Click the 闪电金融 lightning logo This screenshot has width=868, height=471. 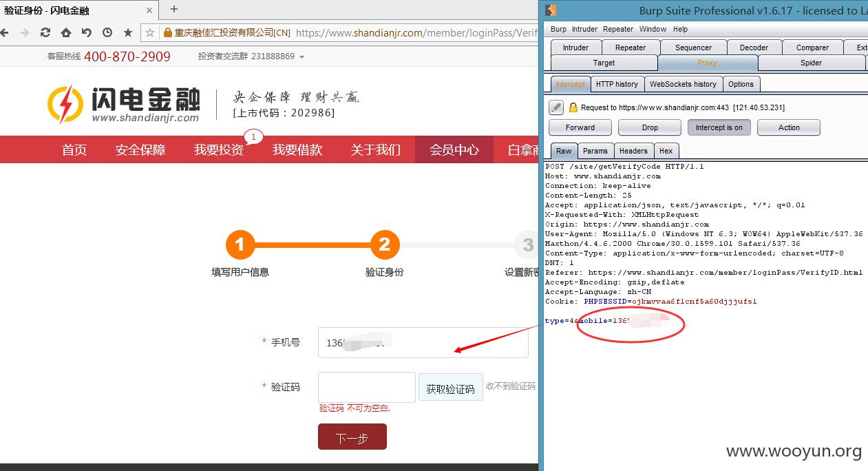[x=65, y=104]
